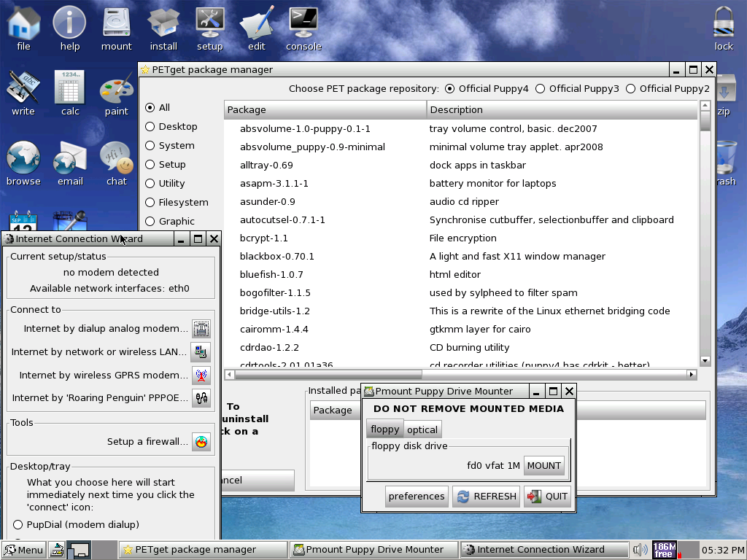Click the Roaring Penguin PPPOE icon button
747x560 pixels.
(201, 397)
